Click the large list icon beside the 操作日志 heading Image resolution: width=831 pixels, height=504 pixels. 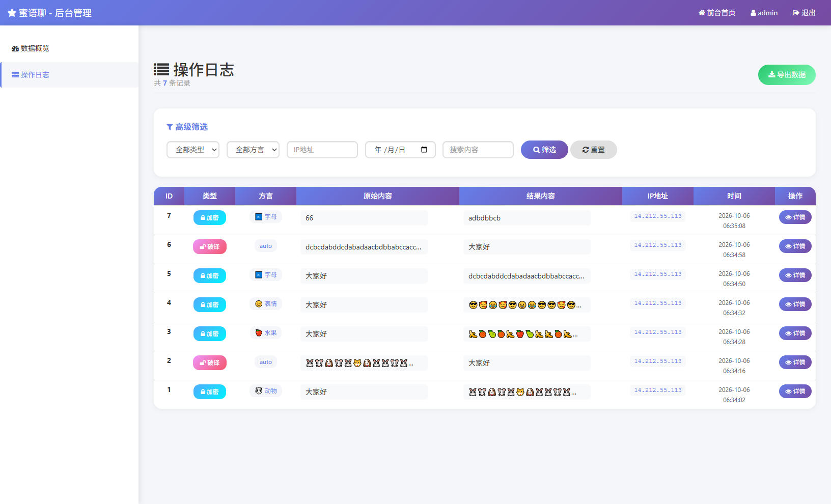coord(161,70)
